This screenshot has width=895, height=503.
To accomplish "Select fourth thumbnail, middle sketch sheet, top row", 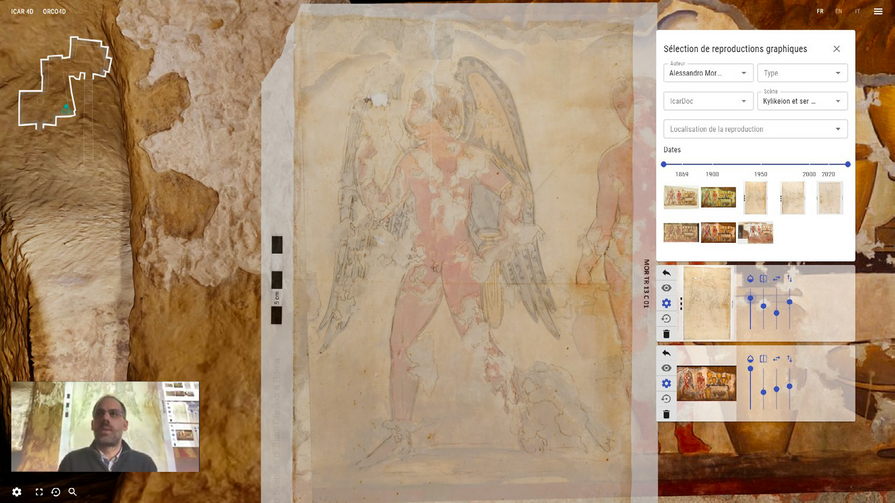I will (x=793, y=198).
